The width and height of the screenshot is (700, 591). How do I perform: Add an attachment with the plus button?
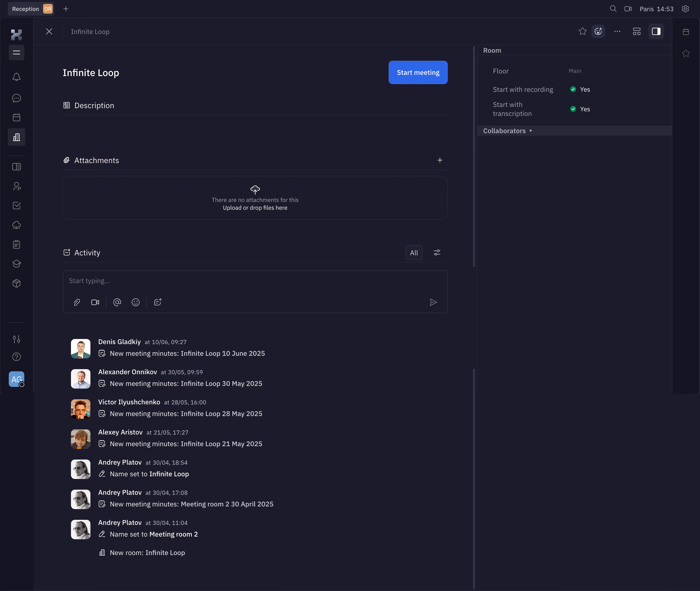pyautogui.click(x=440, y=160)
